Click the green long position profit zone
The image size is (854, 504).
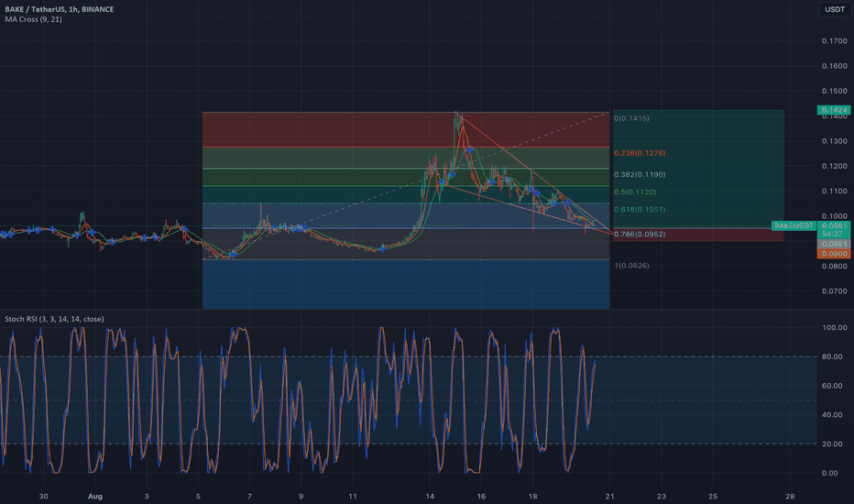click(x=696, y=165)
